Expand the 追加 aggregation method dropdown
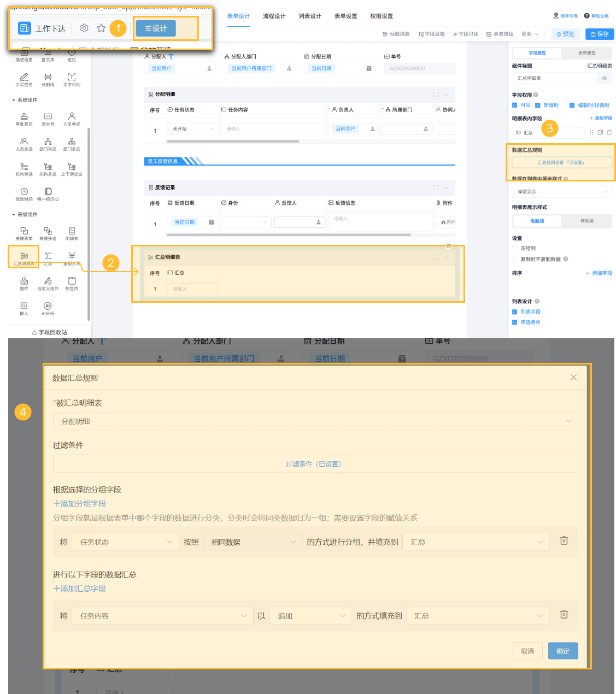 tap(310, 616)
